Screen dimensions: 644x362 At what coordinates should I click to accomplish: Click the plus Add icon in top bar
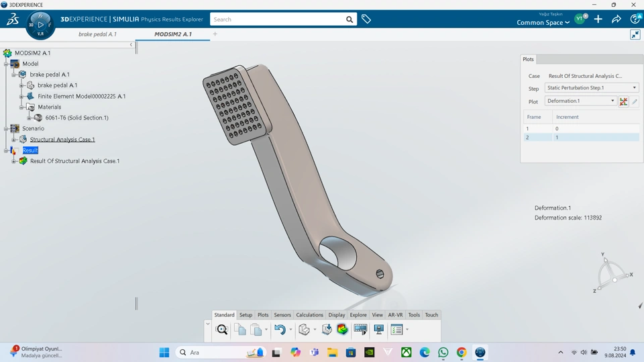[598, 19]
